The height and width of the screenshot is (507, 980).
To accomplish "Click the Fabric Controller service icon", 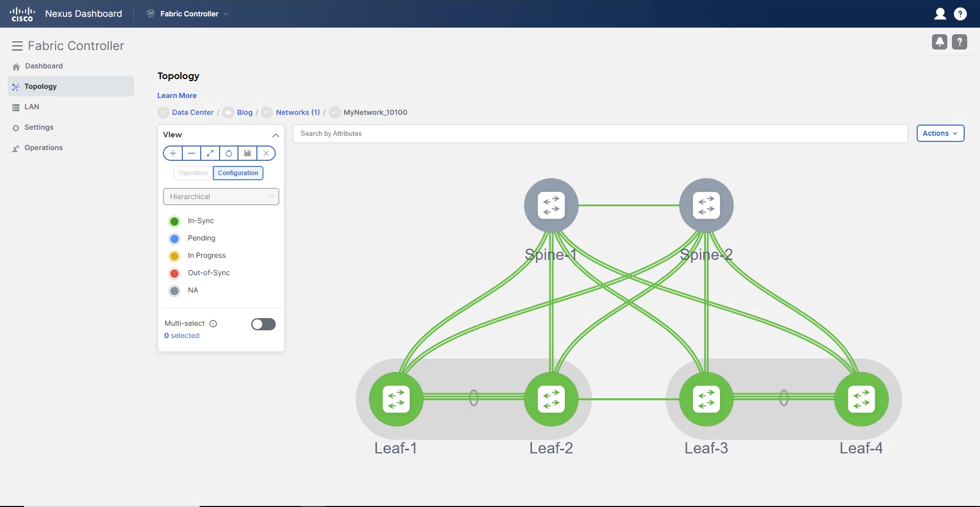I will click(151, 14).
